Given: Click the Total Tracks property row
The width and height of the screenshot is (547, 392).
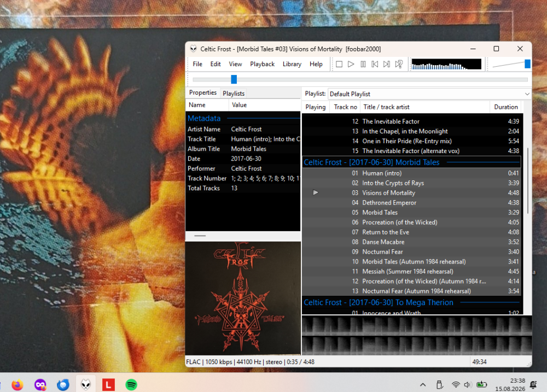Looking at the screenshot, I should pos(243,188).
